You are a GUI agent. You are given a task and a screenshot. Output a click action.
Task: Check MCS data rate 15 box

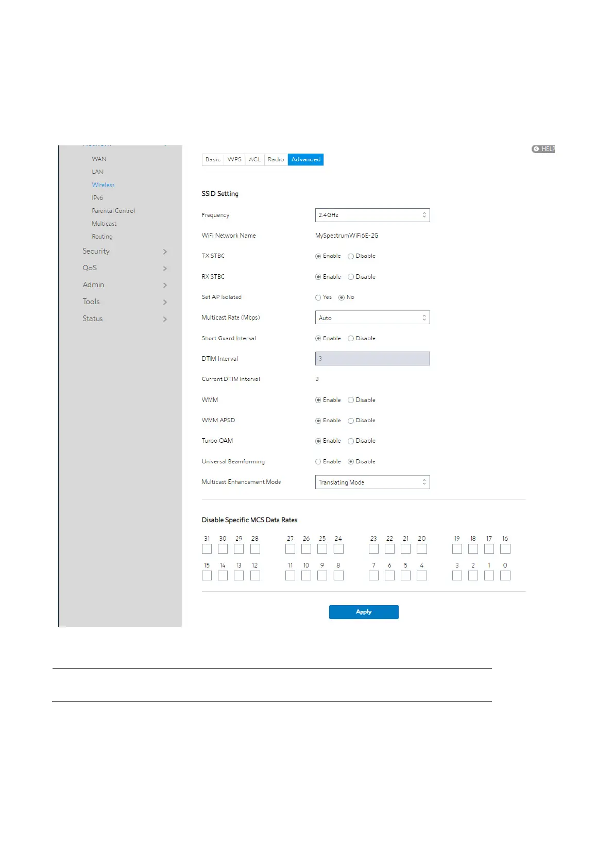point(207,576)
